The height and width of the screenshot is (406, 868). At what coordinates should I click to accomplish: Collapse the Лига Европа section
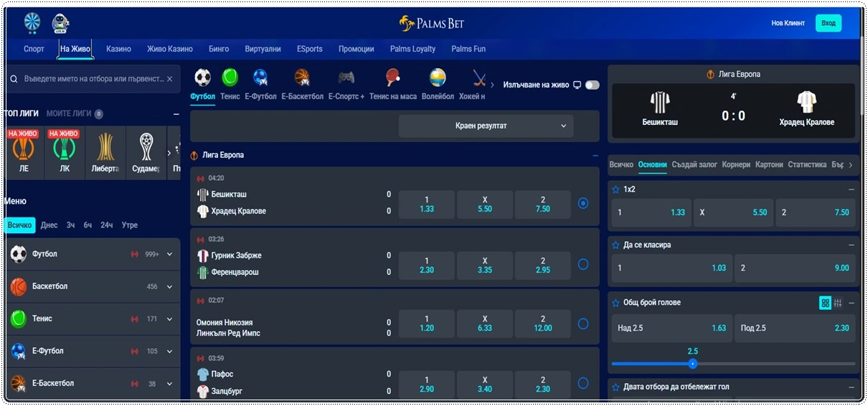coord(595,155)
